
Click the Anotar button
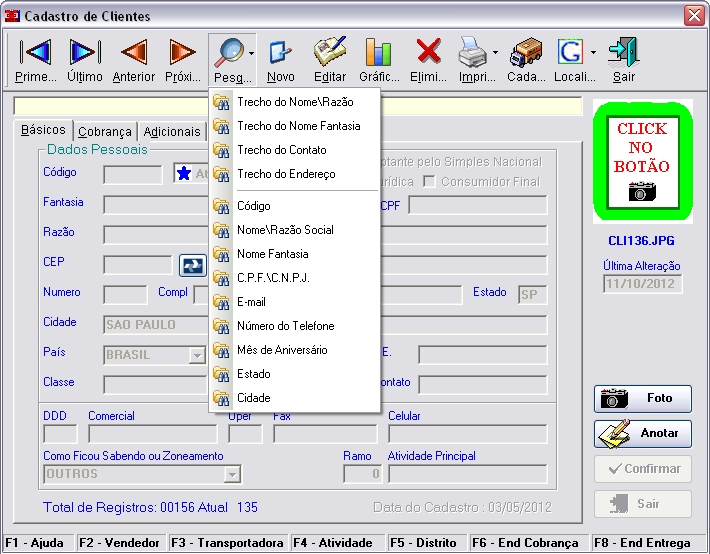[642, 433]
